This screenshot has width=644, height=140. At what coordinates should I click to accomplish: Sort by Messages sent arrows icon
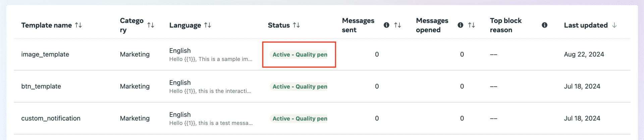(397, 25)
